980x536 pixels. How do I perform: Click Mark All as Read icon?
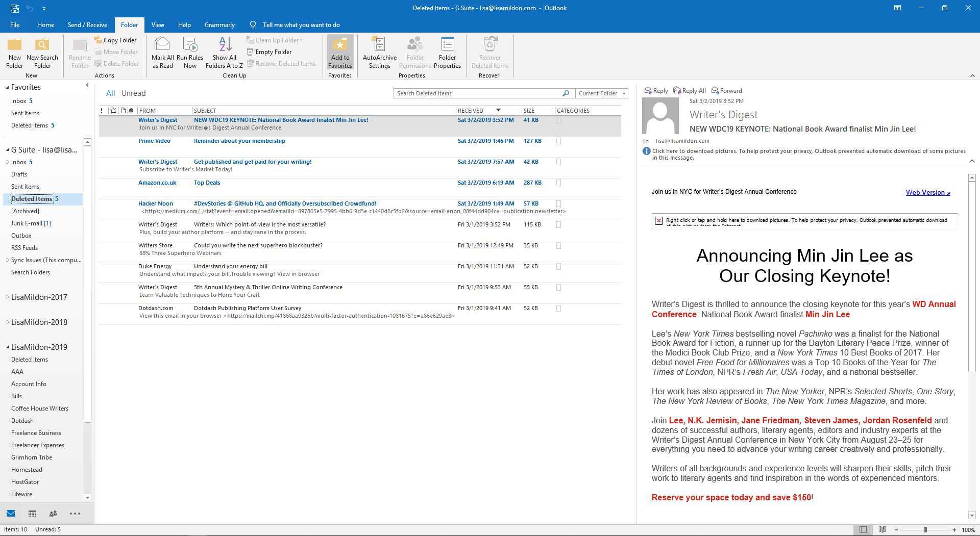[162, 53]
